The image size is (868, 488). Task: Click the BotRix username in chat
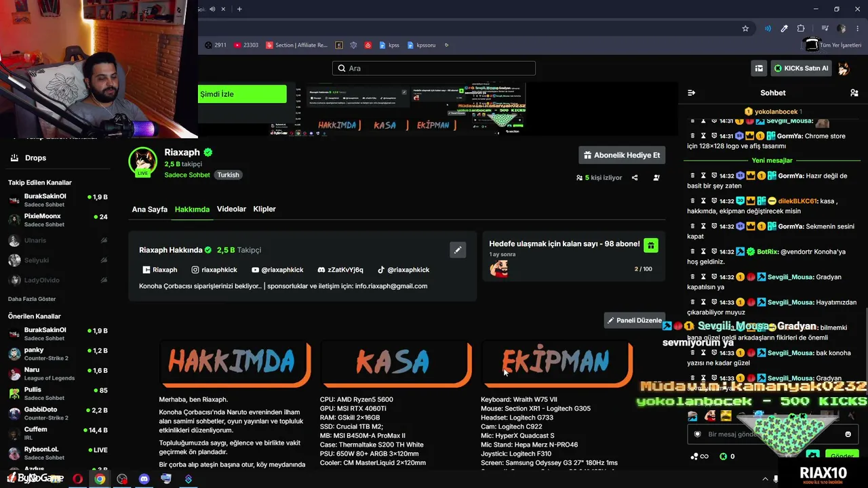tap(767, 252)
